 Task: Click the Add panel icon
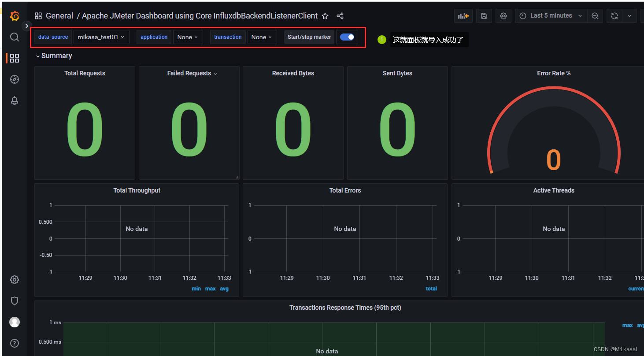point(463,16)
